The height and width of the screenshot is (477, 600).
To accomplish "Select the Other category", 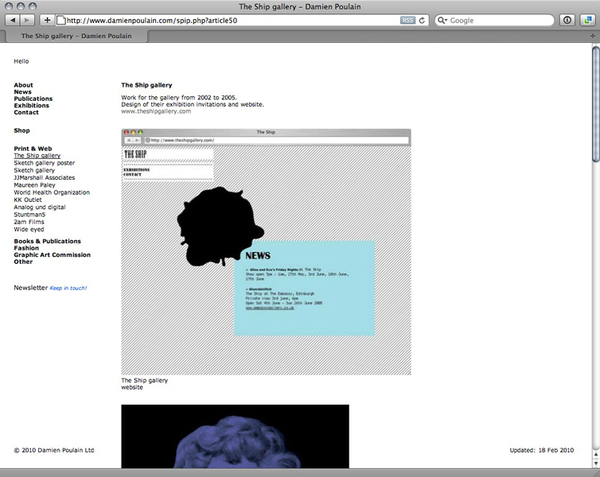I will (x=23, y=262).
